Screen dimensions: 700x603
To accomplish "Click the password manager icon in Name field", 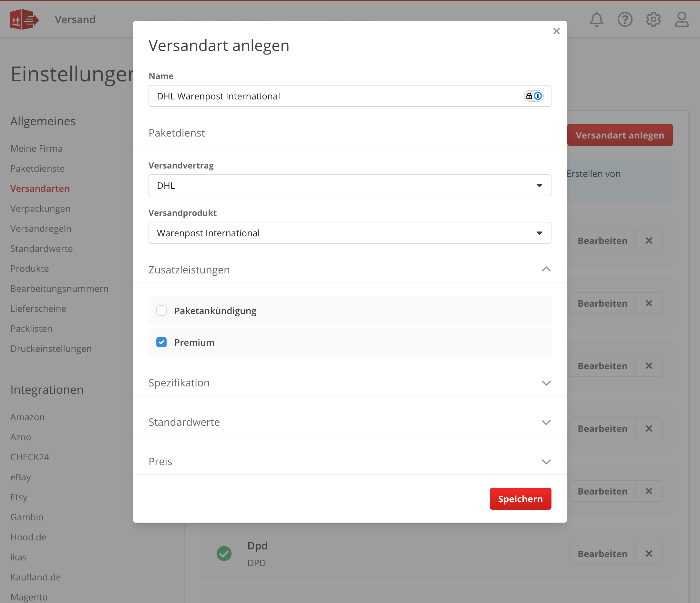I will 533,96.
